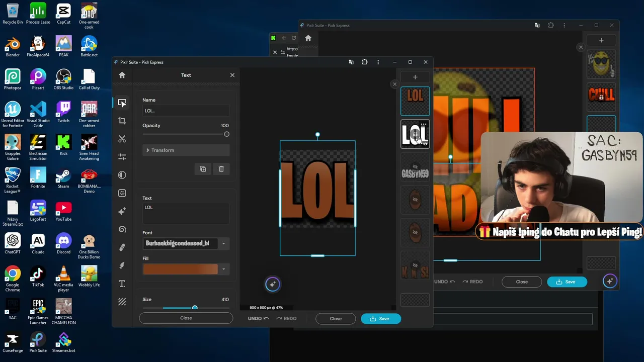Open the extensions puzzle icon in front window
The height and width of the screenshot is (362, 644).
[x=365, y=62]
